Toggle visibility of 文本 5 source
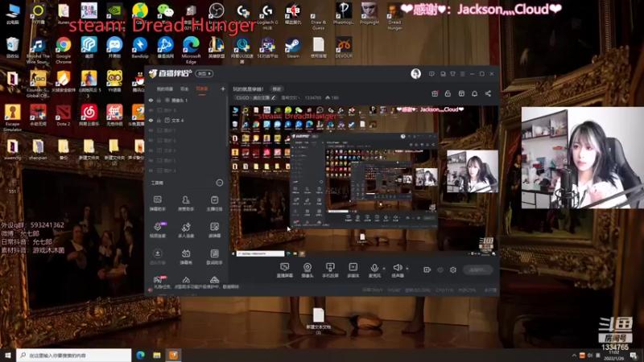The width and height of the screenshot is (644, 362). [151, 150]
